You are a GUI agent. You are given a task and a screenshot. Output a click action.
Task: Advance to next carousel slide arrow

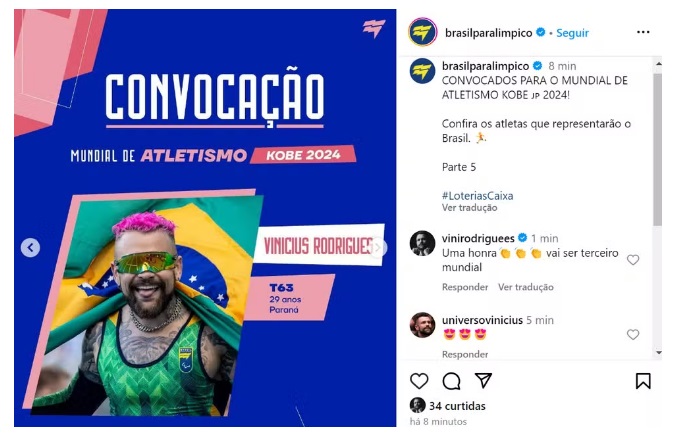point(377,248)
